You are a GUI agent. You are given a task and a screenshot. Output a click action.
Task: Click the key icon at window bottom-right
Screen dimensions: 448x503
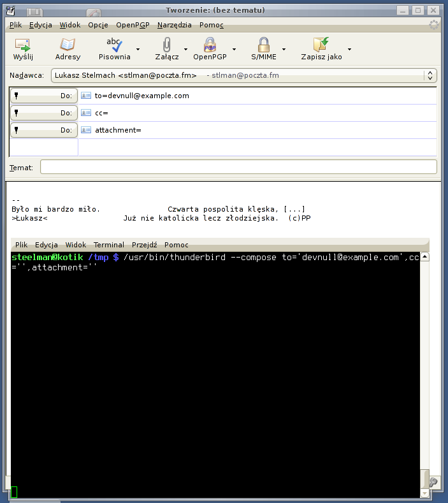[x=433, y=482]
